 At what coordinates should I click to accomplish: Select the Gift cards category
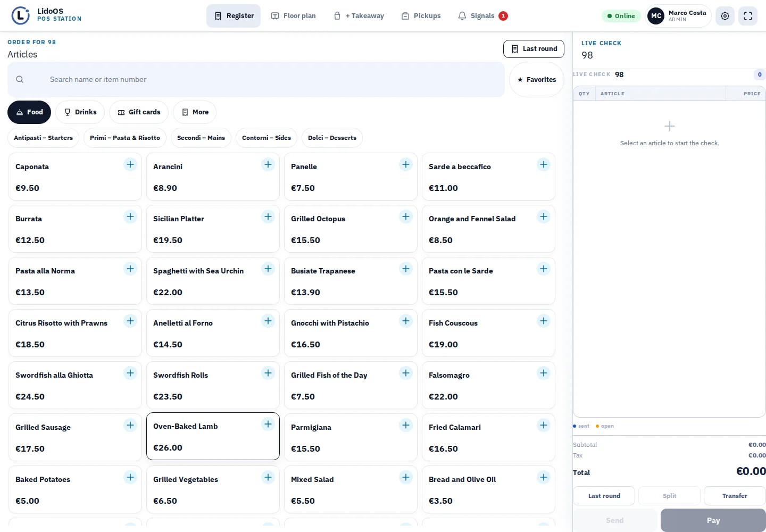coord(139,112)
